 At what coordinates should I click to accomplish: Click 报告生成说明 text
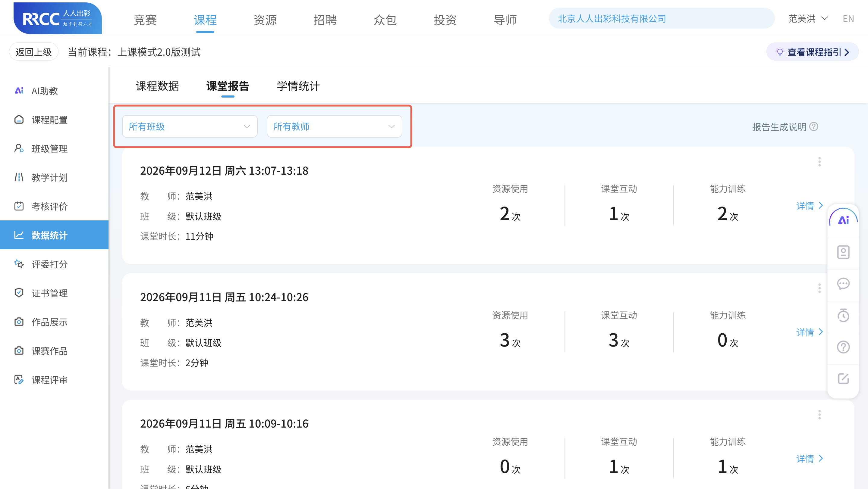click(x=779, y=127)
